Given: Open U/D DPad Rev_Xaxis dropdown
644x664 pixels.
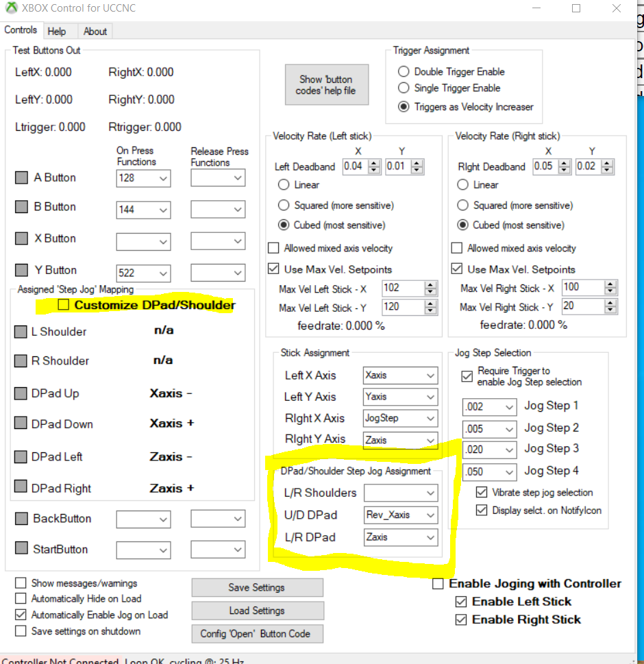Looking at the screenshot, I should click(400, 515).
